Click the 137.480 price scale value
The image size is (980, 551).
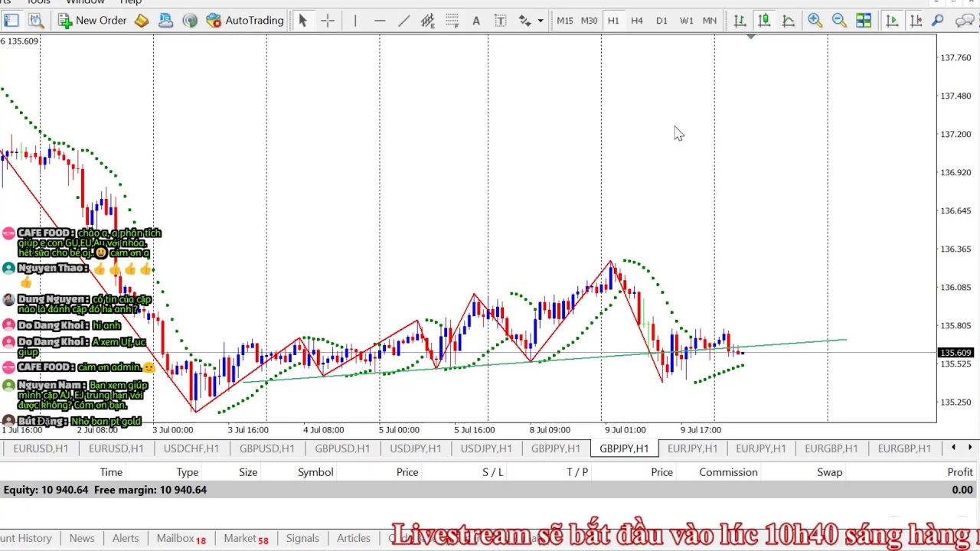coord(955,96)
